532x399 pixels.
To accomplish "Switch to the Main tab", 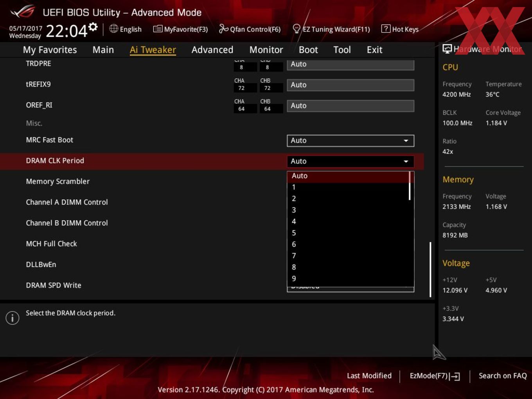I will [x=103, y=50].
